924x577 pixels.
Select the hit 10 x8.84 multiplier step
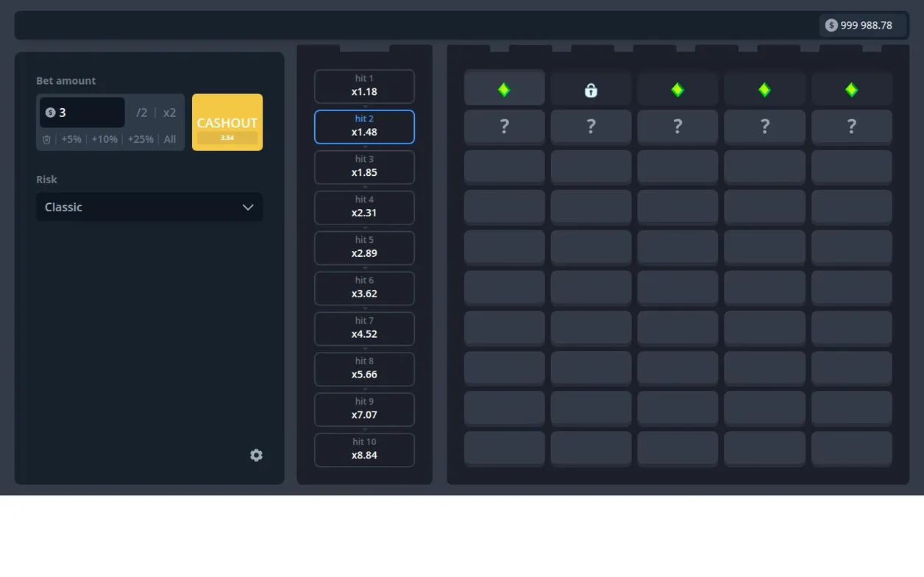364,450
